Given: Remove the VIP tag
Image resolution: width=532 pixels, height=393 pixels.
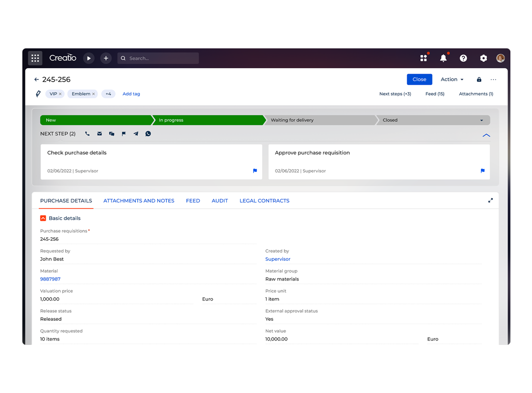Looking at the screenshot, I should (x=60, y=94).
